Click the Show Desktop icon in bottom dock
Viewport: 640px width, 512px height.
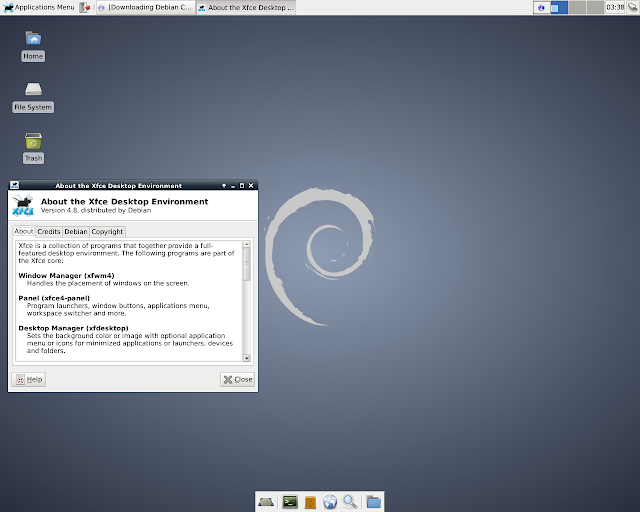(x=266, y=501)
